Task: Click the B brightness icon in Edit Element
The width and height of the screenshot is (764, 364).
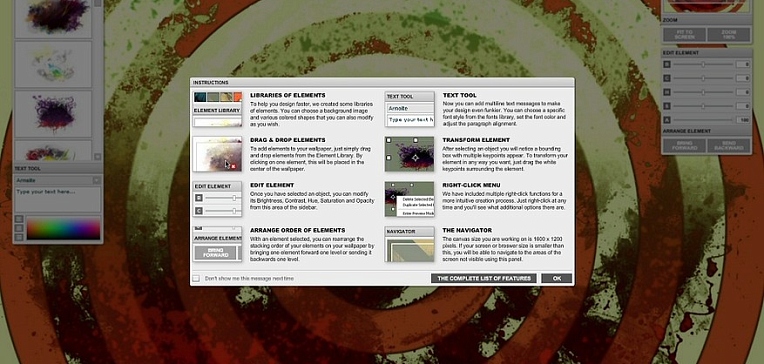Action: coord(667,64)
